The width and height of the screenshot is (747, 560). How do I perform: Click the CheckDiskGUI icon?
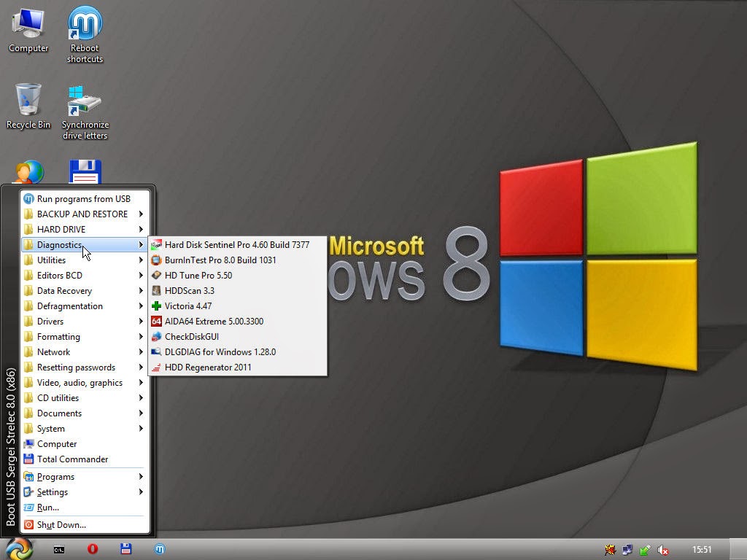(x=156, y=337)
